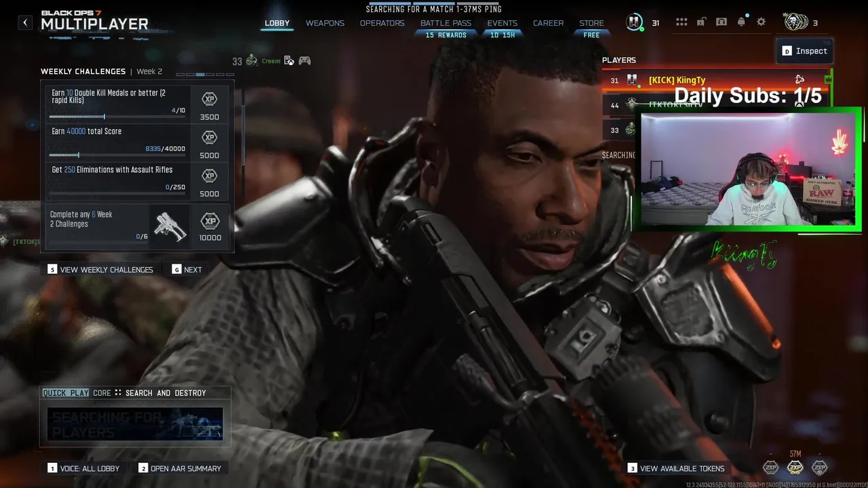The image size is (868, 488).
Task: Click View Available Tokens
Action: (676, 468)
